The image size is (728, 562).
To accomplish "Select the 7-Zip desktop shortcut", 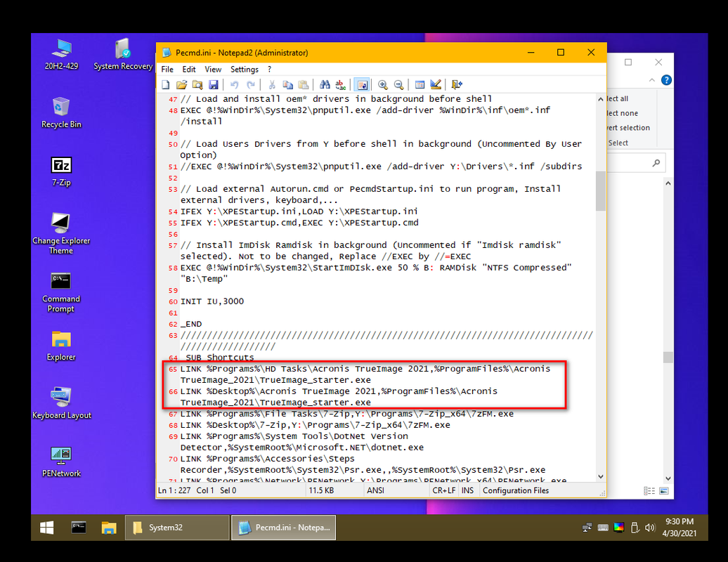I will click(x=61, y=171).
